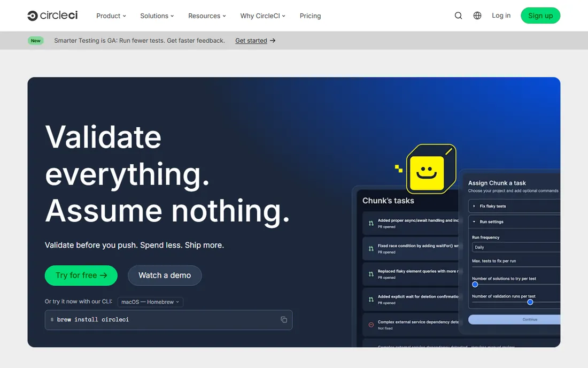The image size is (588, 368).
Task: Click the 'Assign Chunk a task' heading
Action: point(497,183)
